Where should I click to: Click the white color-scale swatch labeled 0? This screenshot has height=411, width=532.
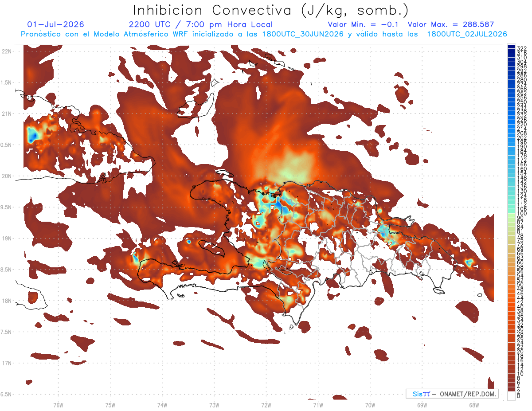[x=512, y=396]
